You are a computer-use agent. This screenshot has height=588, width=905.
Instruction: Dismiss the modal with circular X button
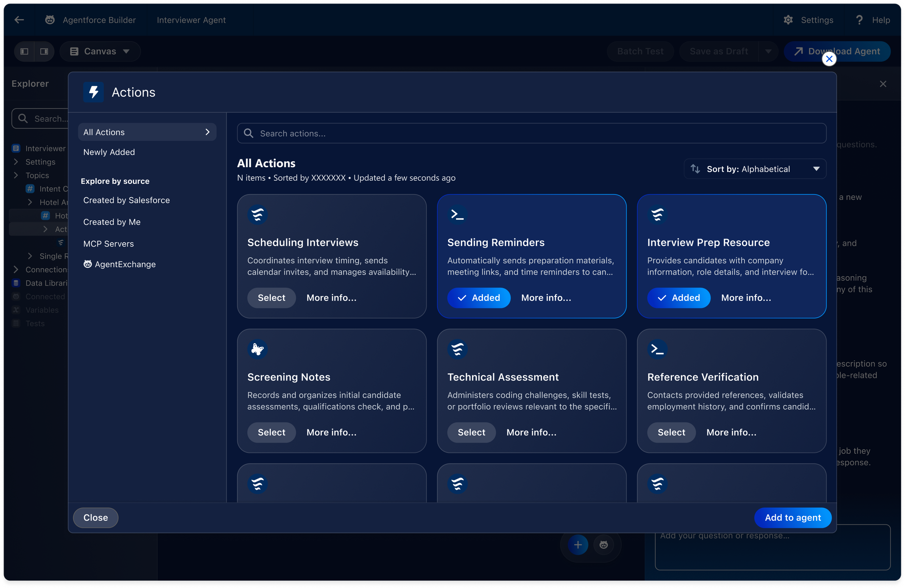coord(829,59)
